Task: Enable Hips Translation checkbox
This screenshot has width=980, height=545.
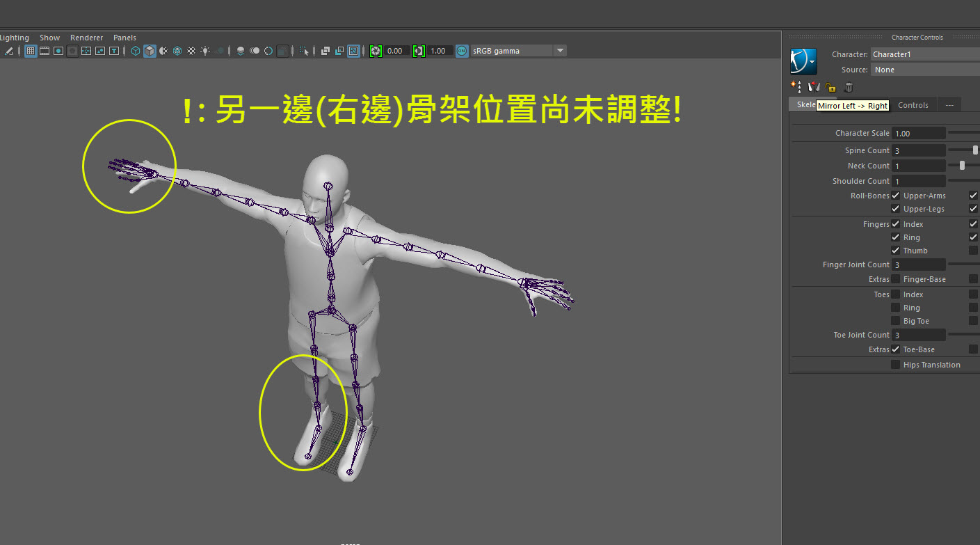Action: pos(896,365)
